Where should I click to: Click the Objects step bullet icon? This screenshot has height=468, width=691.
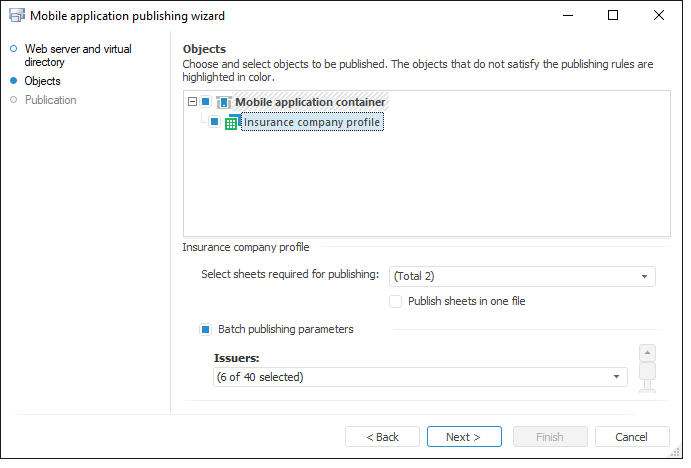14,81
